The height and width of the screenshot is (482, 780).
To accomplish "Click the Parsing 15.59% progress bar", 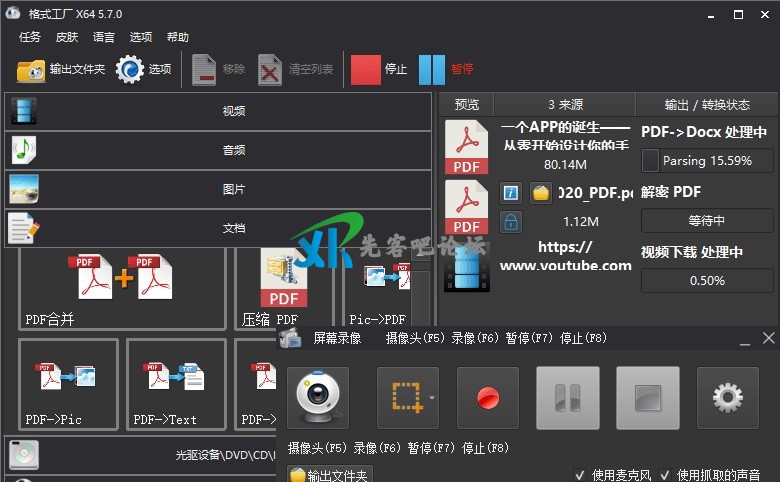I will point(708,160).
